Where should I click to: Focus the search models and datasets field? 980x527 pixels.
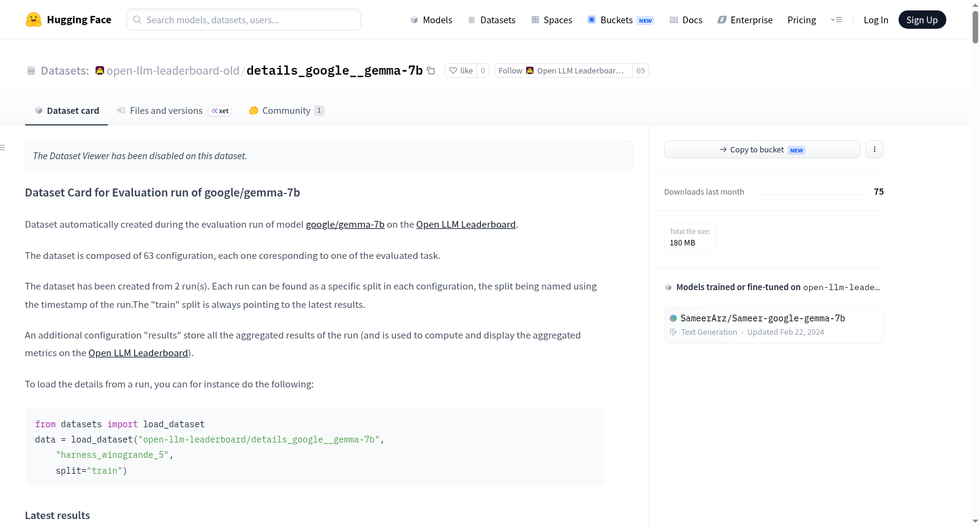(x=244, y=20)
